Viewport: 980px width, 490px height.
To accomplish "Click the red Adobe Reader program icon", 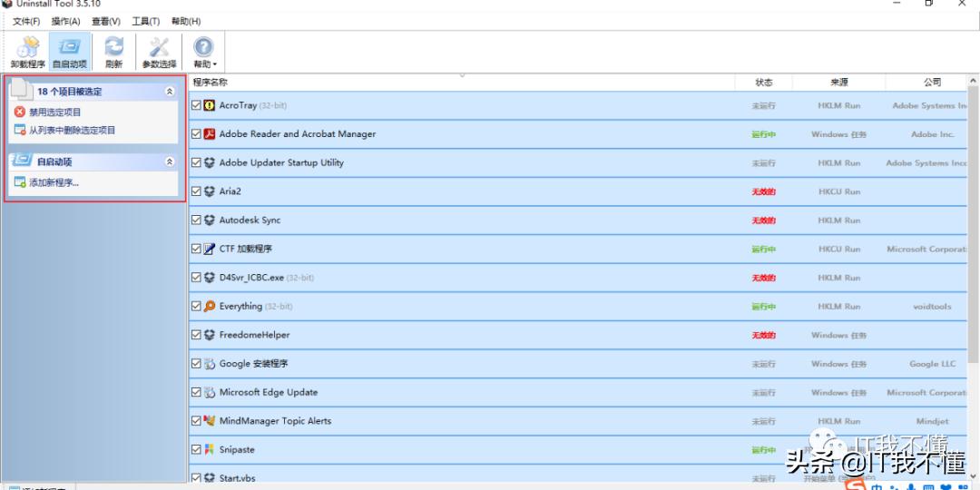I will click(x=210, y=134).
